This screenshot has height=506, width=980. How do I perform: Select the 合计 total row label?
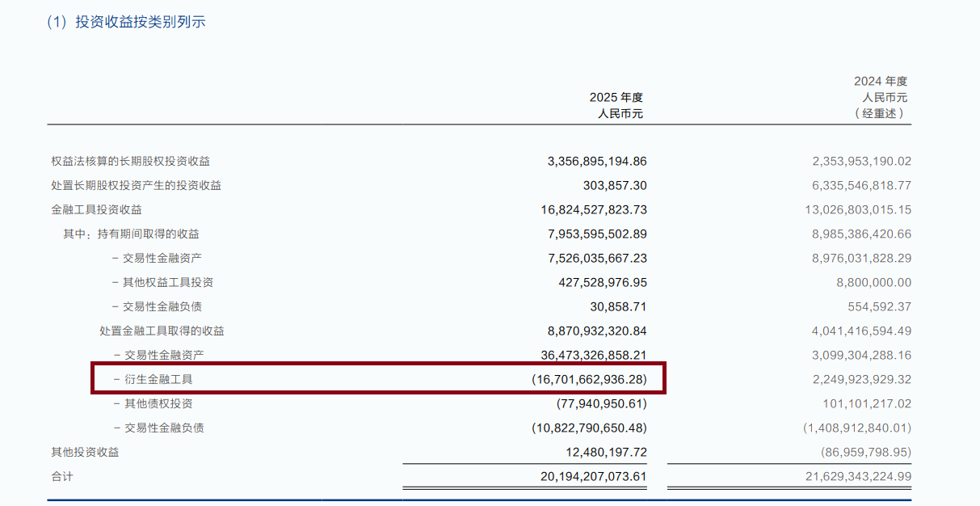pos(62,476)
